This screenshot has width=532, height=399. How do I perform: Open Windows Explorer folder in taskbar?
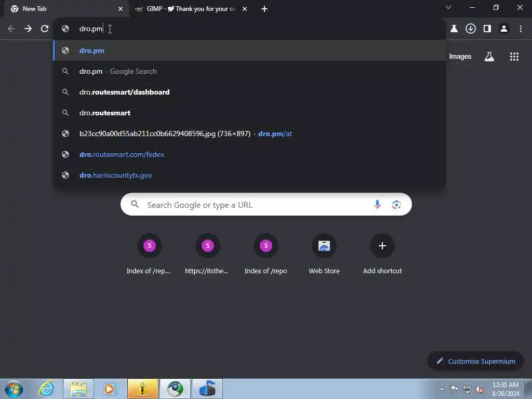point(78,389)
